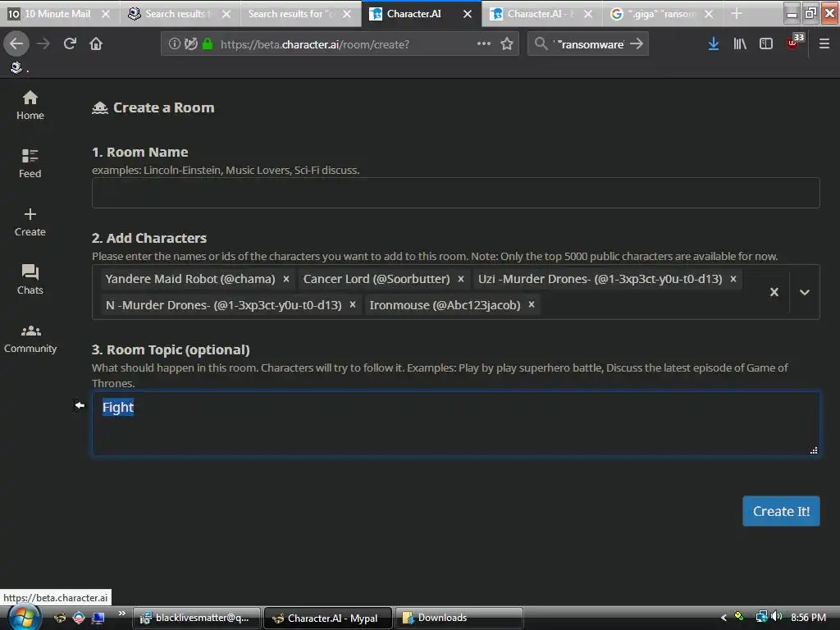Go to Home in the sidebar

[30, 105]
